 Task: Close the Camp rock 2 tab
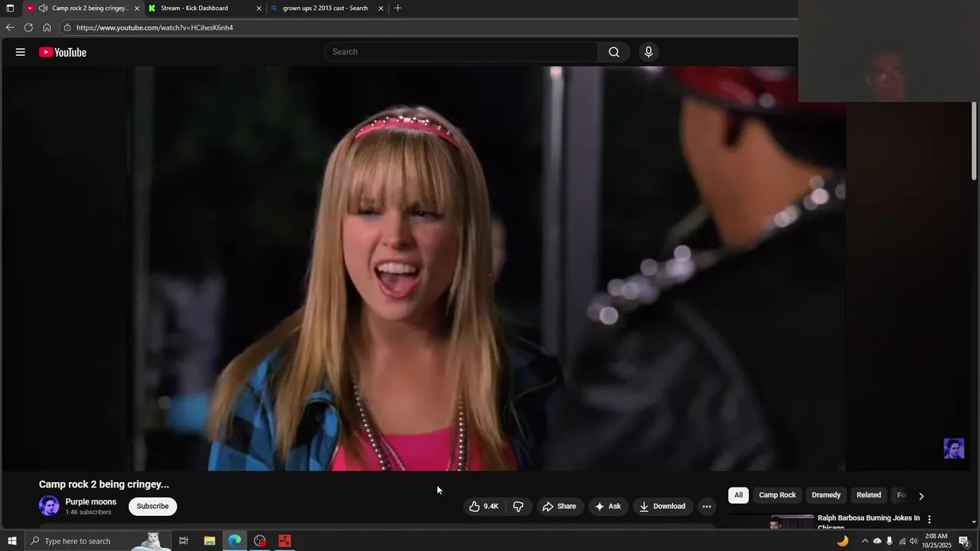[137, 8]
